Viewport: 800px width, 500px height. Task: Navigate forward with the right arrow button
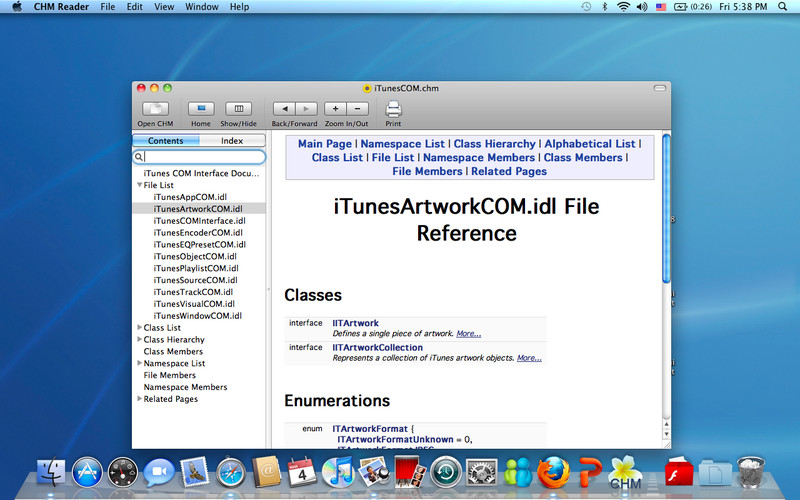click(306, 109)
